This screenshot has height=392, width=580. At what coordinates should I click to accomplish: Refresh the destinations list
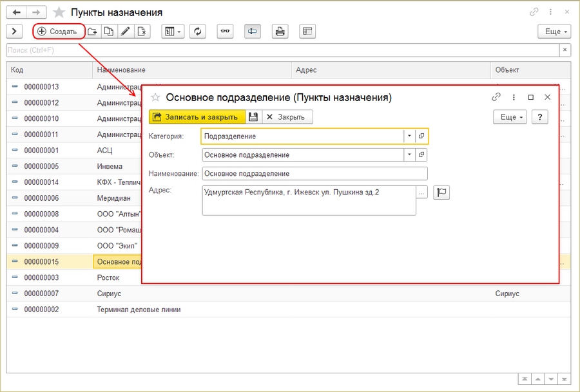coord(198,32)
